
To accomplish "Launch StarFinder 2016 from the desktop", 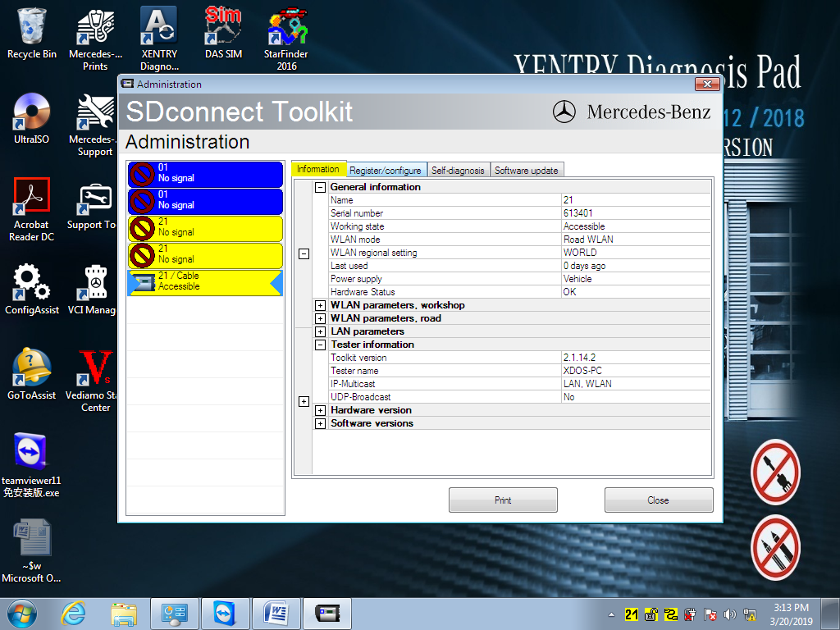I will pos(286,39).
